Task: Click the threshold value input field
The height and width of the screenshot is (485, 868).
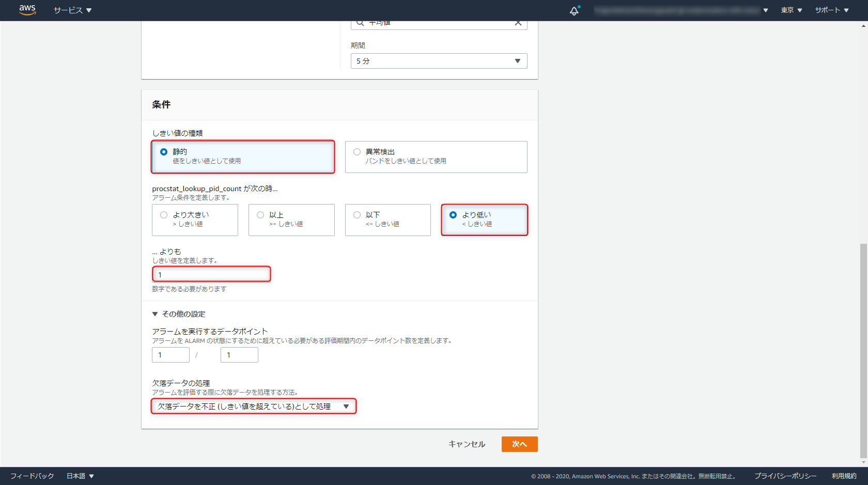Action: tap(211, 274)
